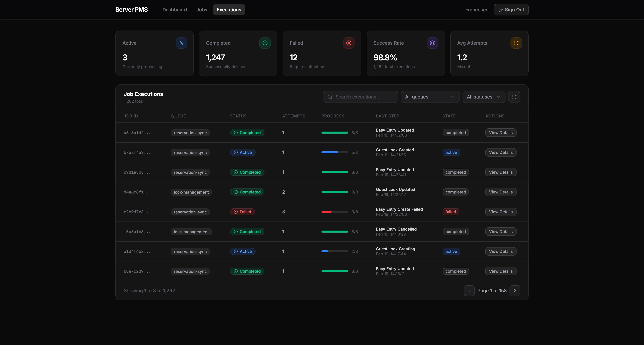Viewport: 644px width, 345px height.
Task: Click progress bar of job b7e2f4a9
Action: click(x=335, y=152)
